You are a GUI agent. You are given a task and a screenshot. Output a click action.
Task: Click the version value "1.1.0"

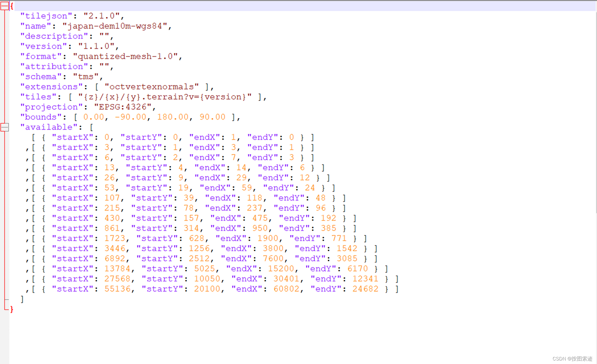point(96,46)
